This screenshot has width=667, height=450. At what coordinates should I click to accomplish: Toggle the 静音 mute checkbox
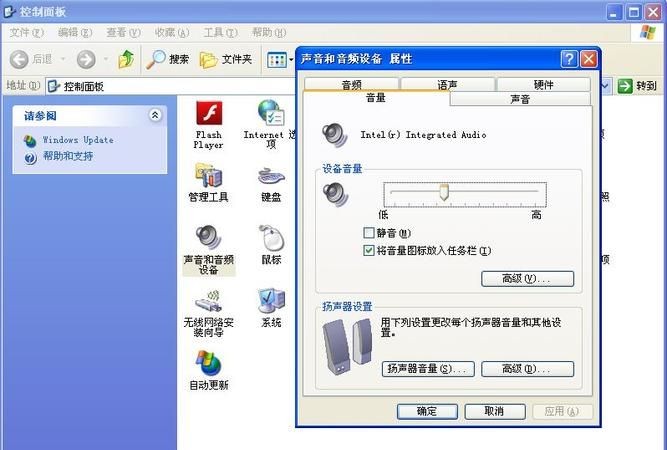tap(368, 233)
